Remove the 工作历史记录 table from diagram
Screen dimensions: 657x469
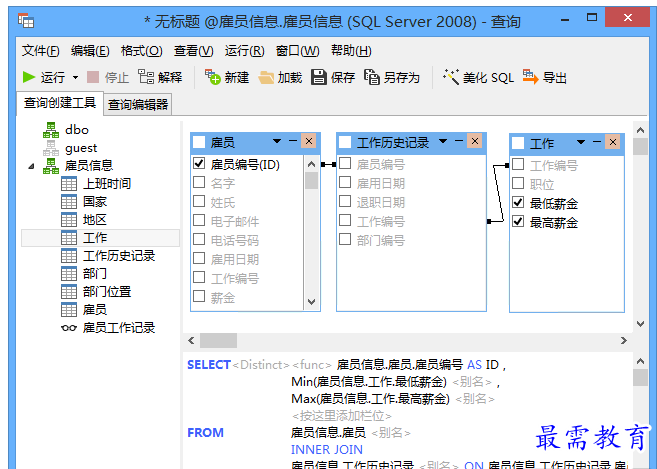point(475,141)
